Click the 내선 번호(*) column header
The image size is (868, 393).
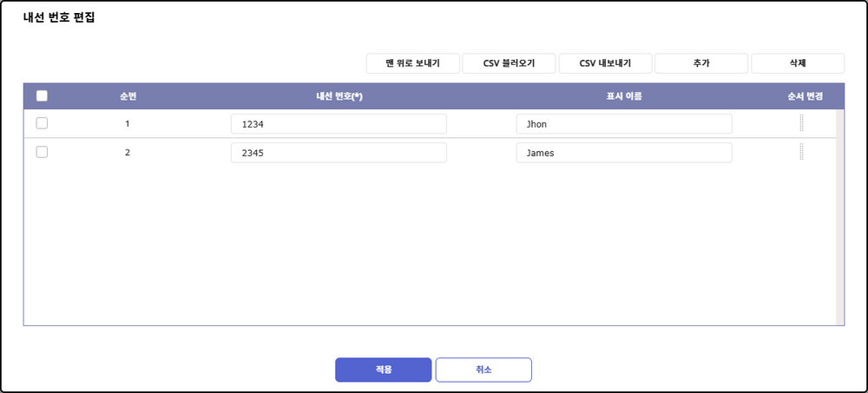pos(339,96)
